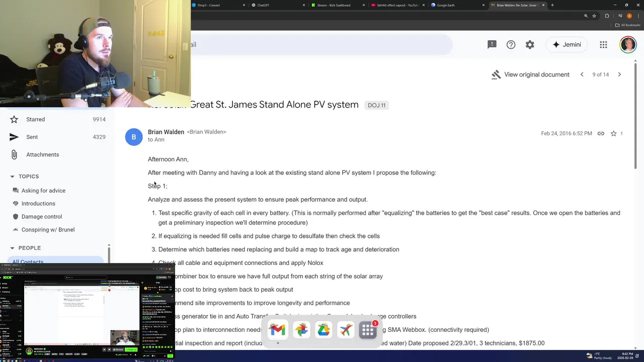Click the '9 of 14' counter text

[600, 74]
